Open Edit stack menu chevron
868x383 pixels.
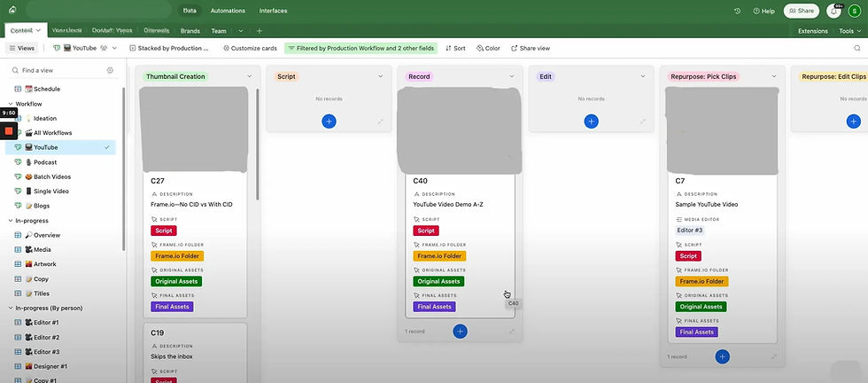tap(643, 76)
